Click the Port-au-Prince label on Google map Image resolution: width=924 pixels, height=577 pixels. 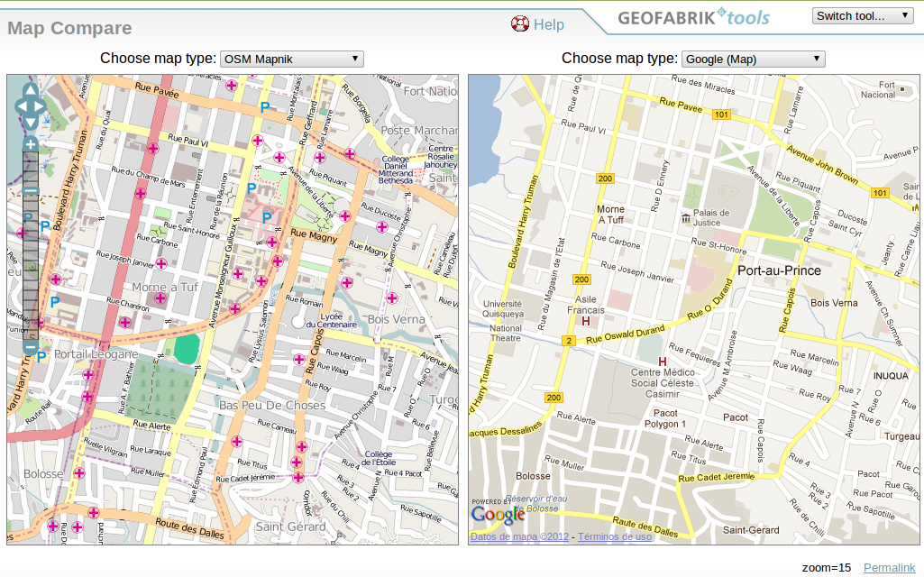click(779, 270)
